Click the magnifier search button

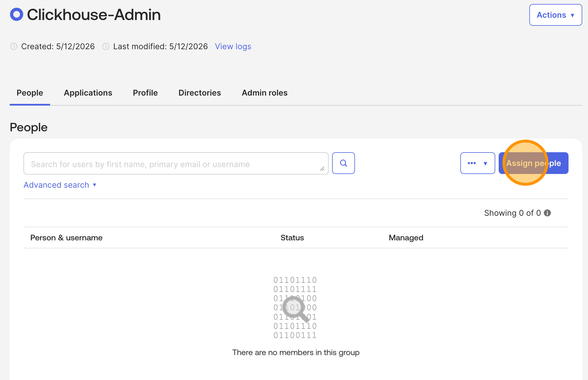[343, 163]
